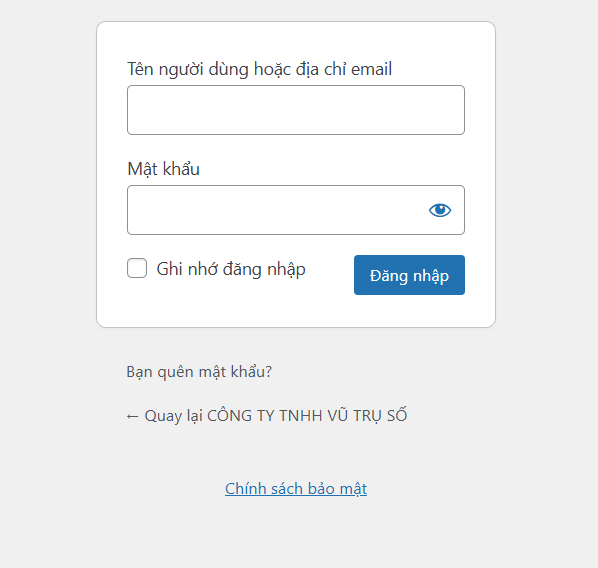Click the Mật khẩu label above the field

(164, 169)
